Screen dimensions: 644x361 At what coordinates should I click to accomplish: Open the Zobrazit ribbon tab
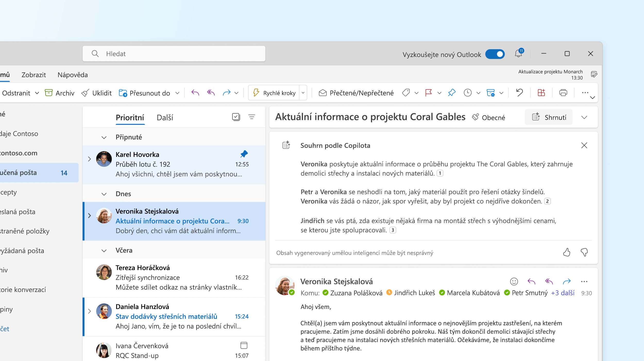(33, 75)
